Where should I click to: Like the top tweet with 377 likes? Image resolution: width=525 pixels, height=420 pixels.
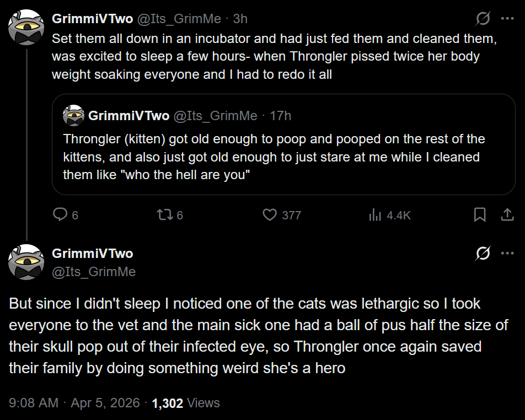(282, 215)
